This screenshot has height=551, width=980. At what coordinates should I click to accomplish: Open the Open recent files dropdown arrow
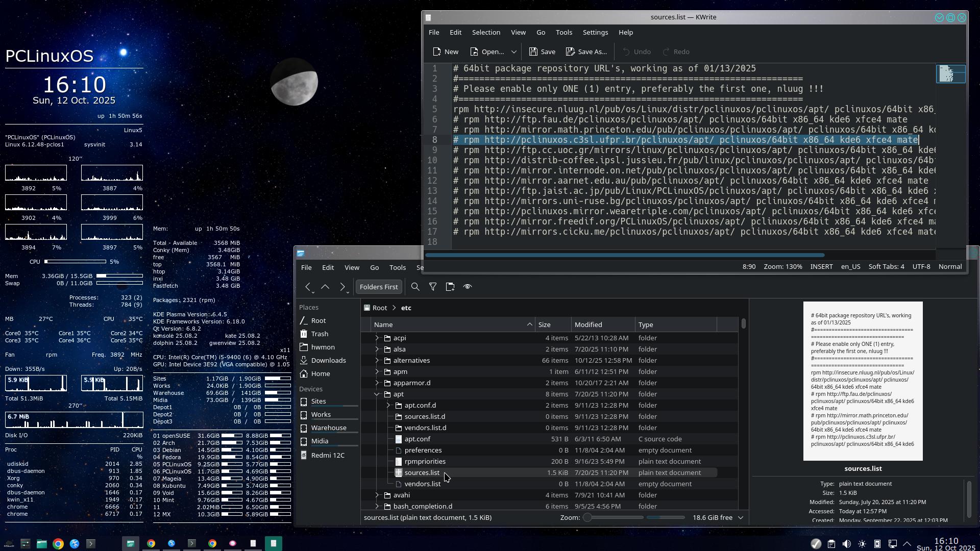(x=514, y=52)
